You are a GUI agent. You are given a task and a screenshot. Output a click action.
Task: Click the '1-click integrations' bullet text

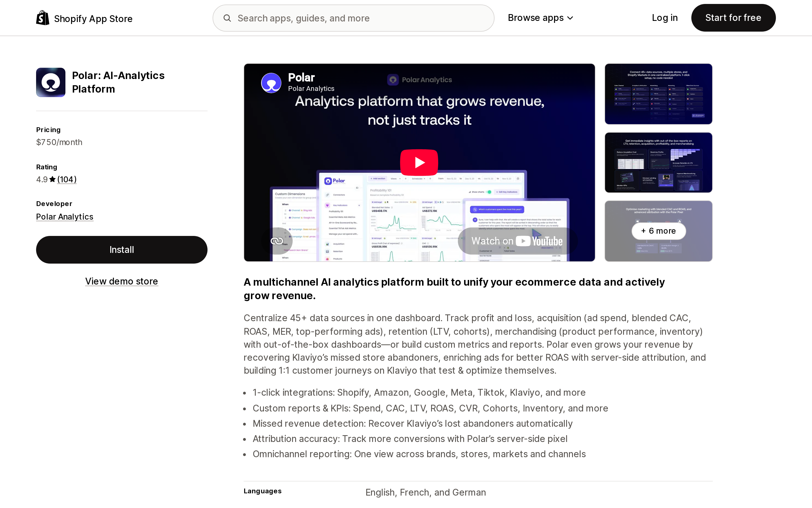pyautogui.click(x=419, y=392)
